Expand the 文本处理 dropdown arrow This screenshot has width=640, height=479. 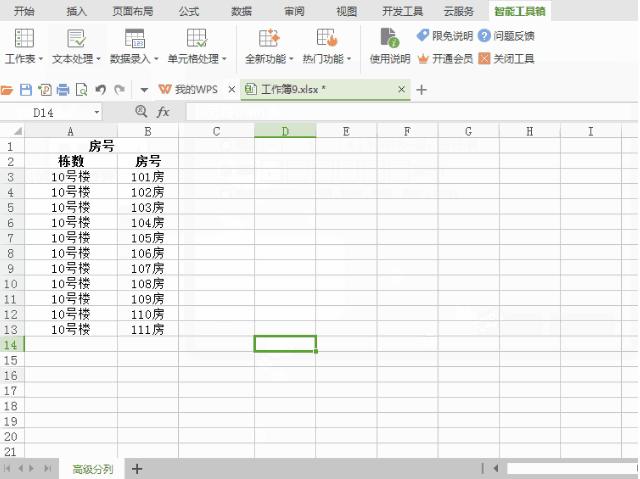(98, 60)
